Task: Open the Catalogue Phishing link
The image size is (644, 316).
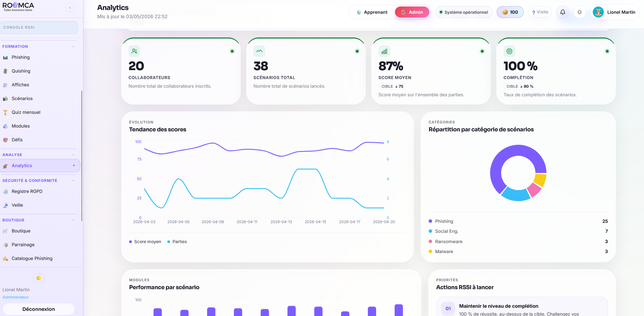Action: point(40,259)
